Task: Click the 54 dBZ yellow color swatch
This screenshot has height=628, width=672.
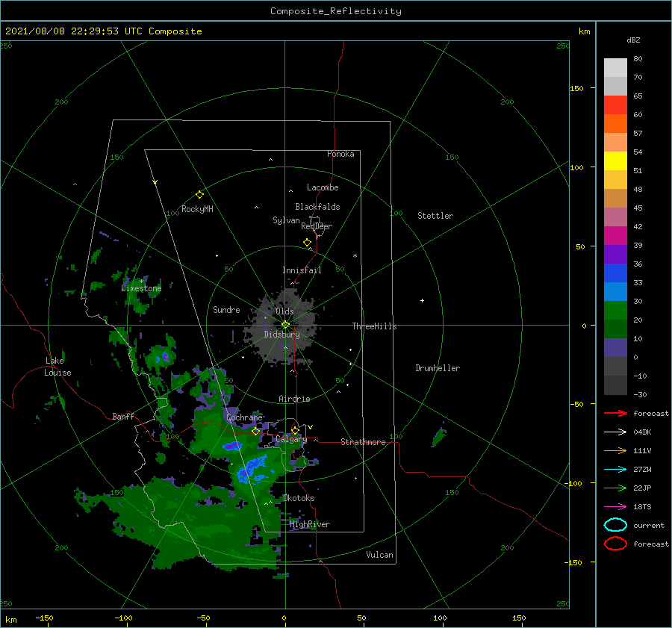Action: pyautogui.click(x=615, y=161)
